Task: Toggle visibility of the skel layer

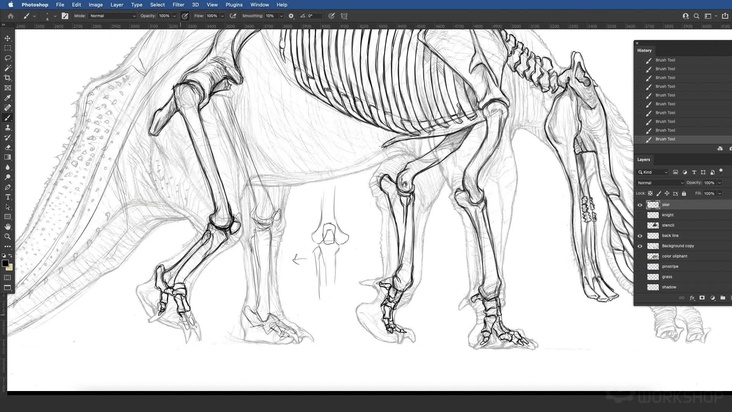Action: tap(640, 205)
